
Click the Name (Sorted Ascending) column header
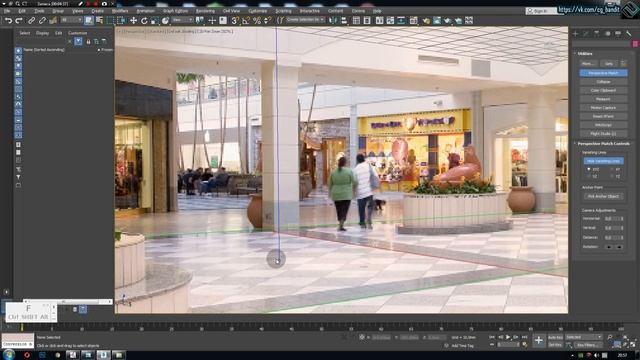[44, 50]
